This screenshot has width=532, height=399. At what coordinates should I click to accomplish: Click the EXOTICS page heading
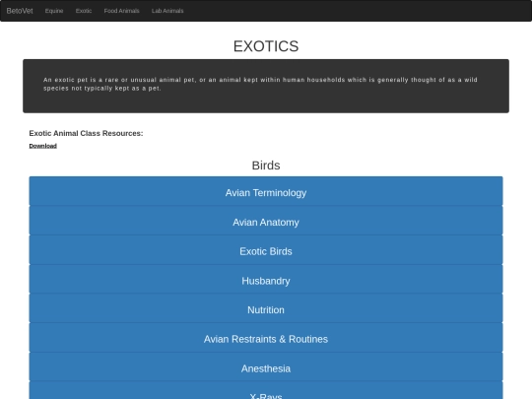pyautogui.click(x=266, y=46)
